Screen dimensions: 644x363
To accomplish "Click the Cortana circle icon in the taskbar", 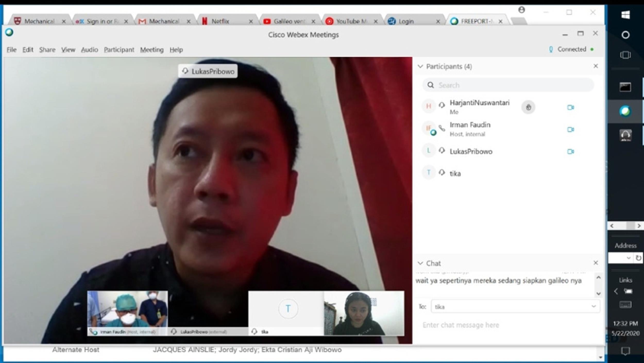I will (625, 35).
